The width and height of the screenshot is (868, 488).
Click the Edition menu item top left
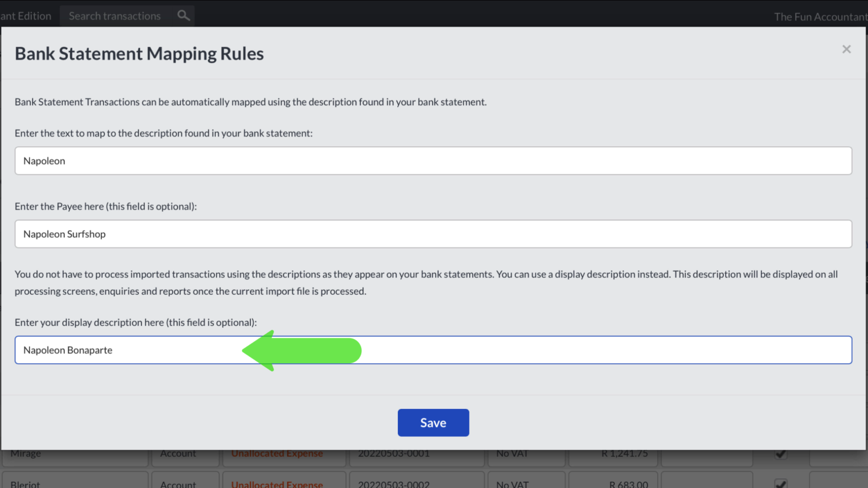[25, 15]
